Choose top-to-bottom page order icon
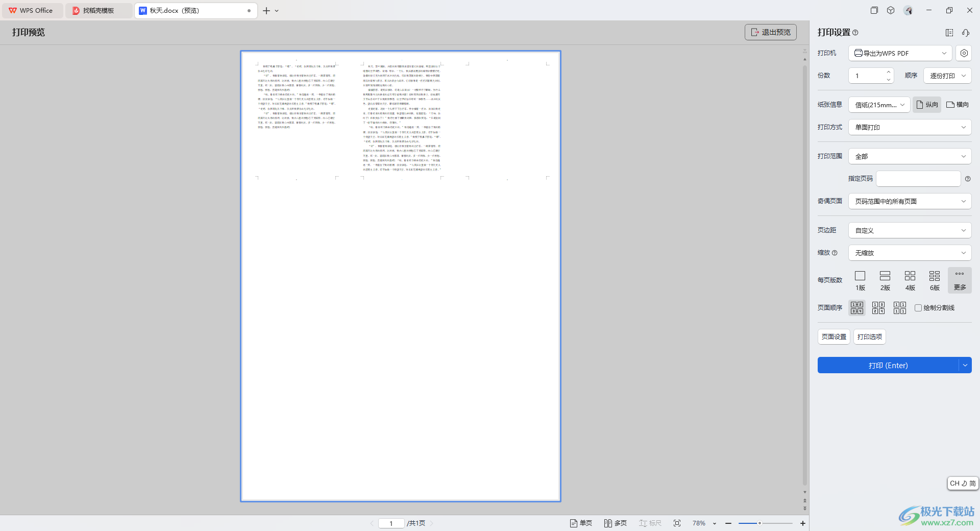 (x=878, y=308)
